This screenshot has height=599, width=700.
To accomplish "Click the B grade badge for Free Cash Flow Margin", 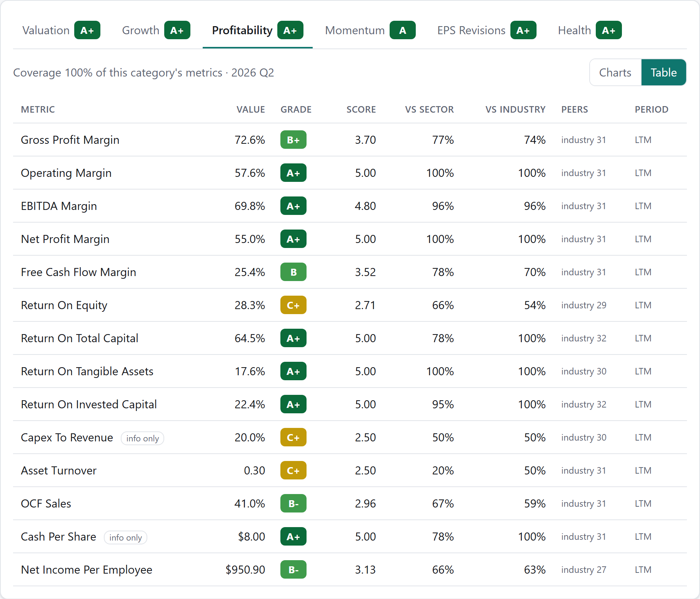I will pos(293,272).
